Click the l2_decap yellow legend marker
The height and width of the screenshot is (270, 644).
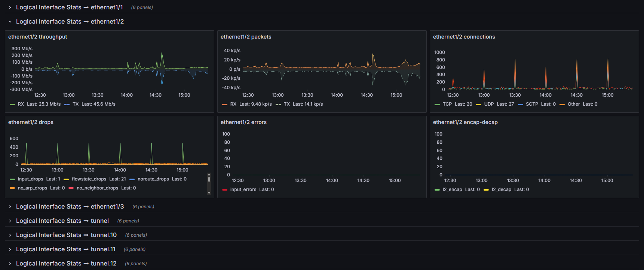pyautogui.click(x=486, y=190)
